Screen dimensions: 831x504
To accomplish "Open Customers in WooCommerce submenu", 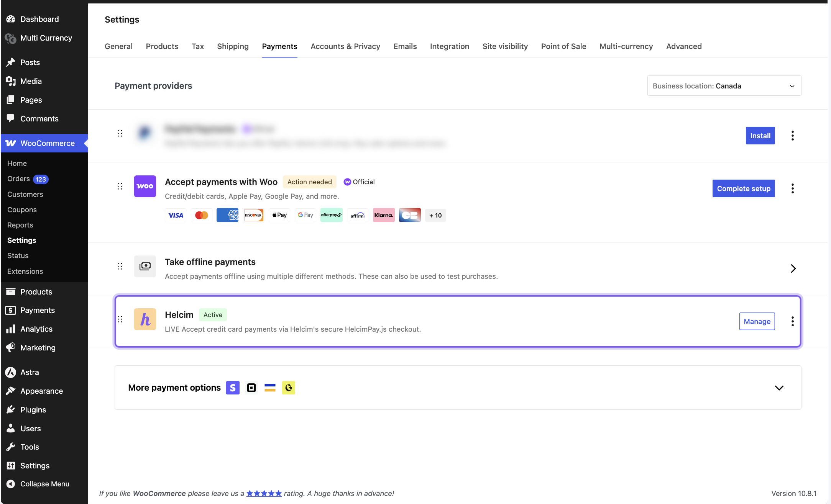I will point(25,194).
